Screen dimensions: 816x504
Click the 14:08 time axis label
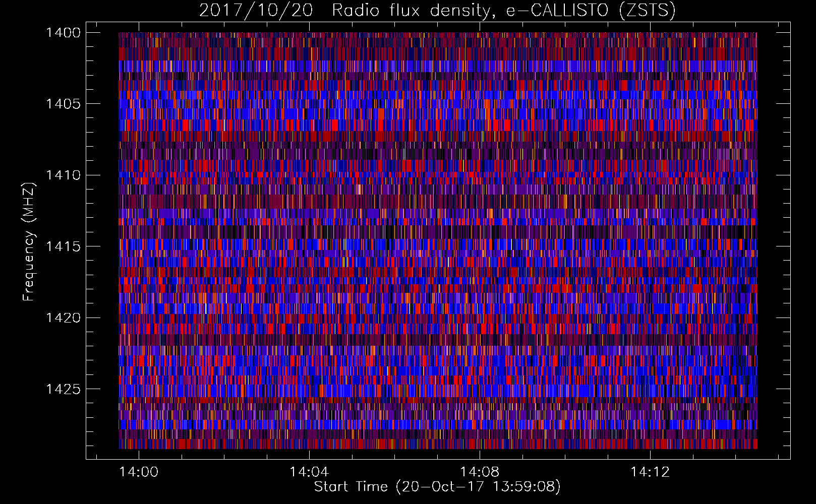click(x=480, y=472)
